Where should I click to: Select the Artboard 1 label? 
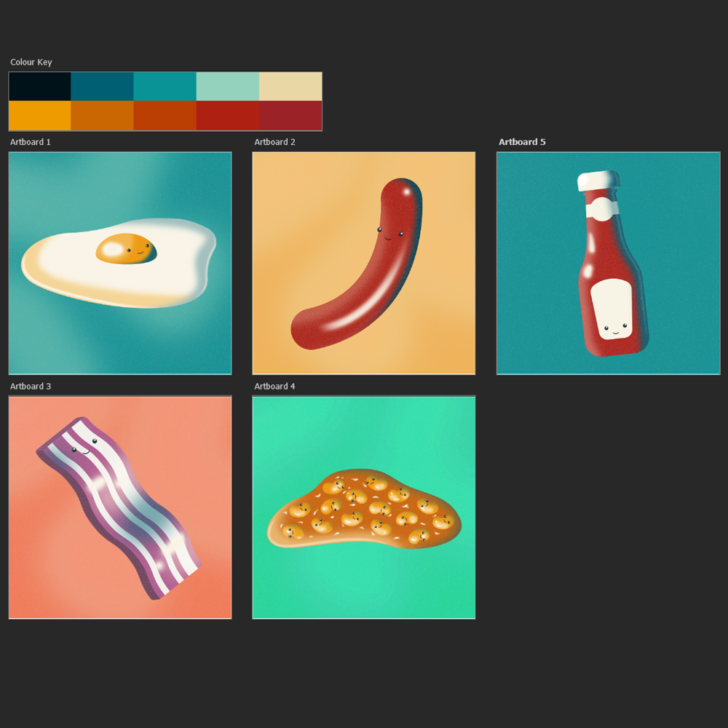point(30,142)
